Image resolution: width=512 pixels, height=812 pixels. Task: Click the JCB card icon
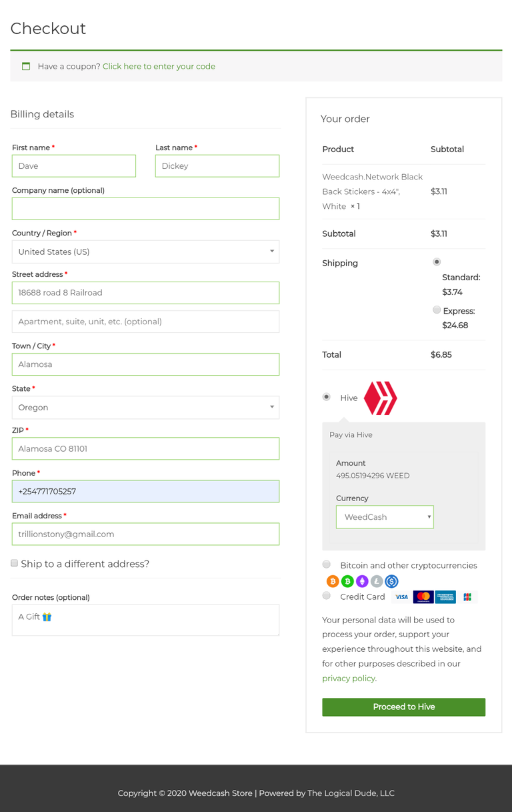point(467,597)
